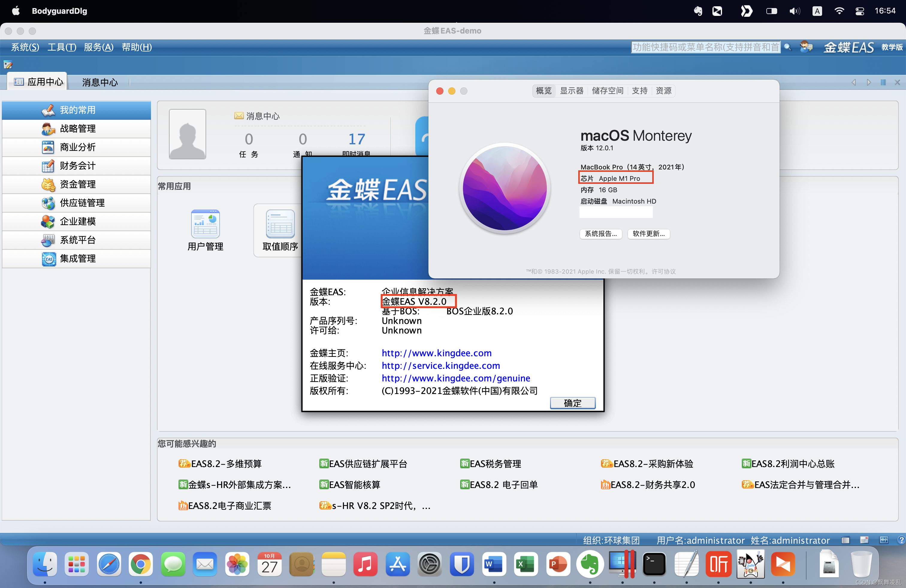The image size is (906, 588).
Task: Open 企业建模 in the sidebar
Action: click(76, 221)
